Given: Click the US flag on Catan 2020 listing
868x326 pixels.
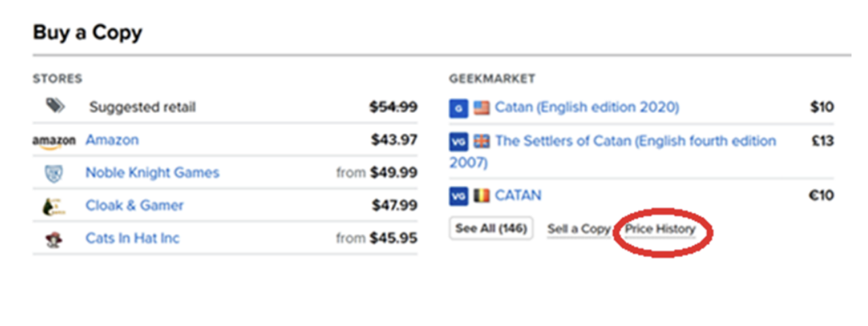Looking at the screenshot, I should click(481, 108).
